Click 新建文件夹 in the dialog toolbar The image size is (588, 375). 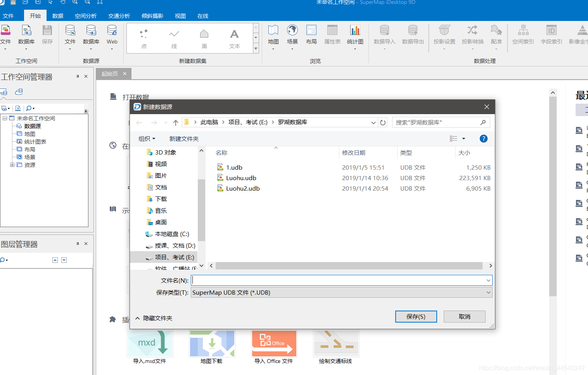[184, 139]
